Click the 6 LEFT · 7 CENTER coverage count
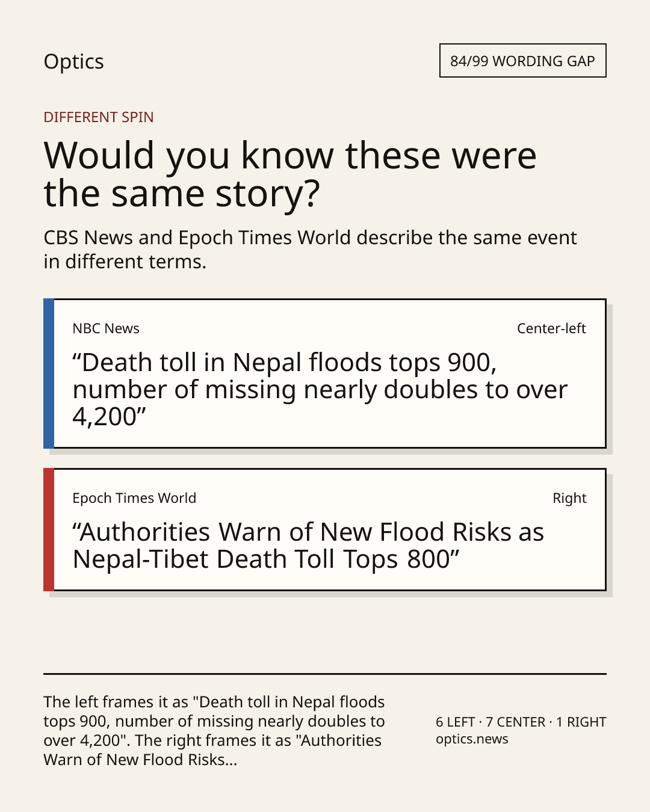Image resolution: width=650 pixels, height=812 pixels. [521, 722]
